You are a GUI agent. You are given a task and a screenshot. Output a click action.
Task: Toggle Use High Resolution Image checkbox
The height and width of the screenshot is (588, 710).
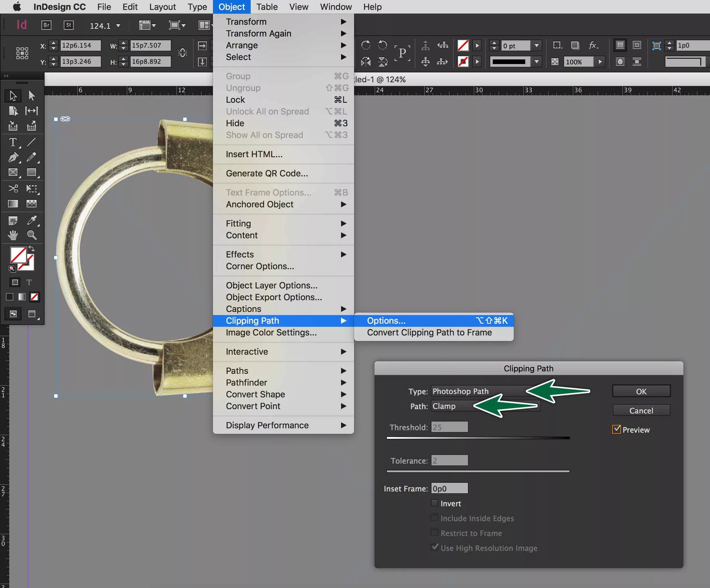click(x=435, y=547)
